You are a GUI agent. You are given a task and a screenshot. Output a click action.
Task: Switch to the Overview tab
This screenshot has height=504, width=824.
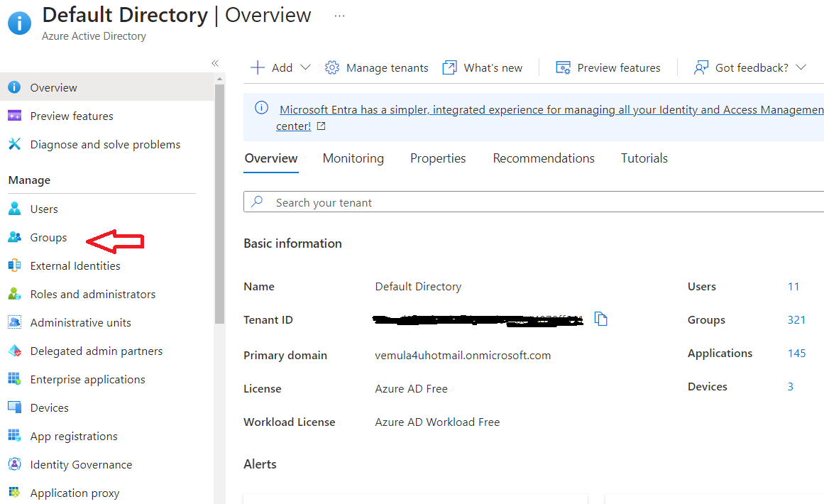[x=271, y=158]
